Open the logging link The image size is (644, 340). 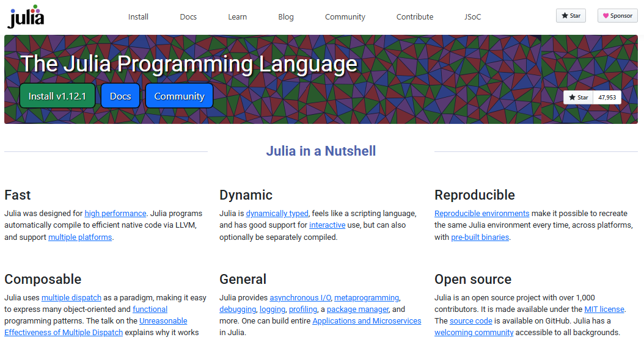pyautogui.click(x=273, y=309)
